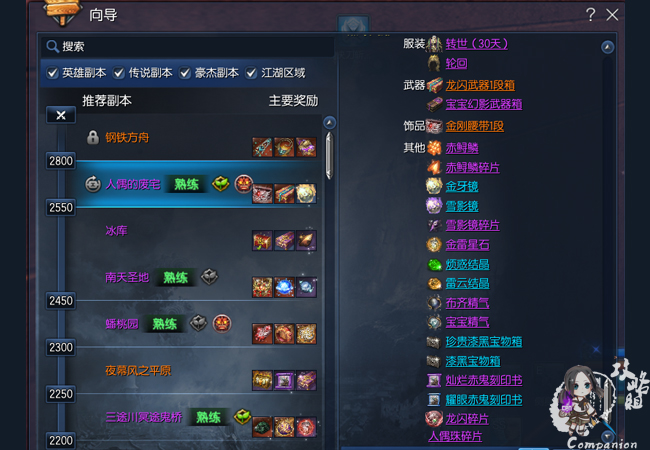Click the blue orb reward icon for 南天圣地
Screen dimensions: 650x450
(284, 287)
